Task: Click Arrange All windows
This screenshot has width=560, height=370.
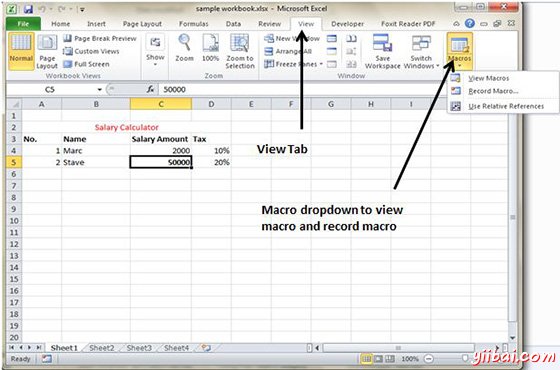Action: pyautogui.click(x=288, y=51)
